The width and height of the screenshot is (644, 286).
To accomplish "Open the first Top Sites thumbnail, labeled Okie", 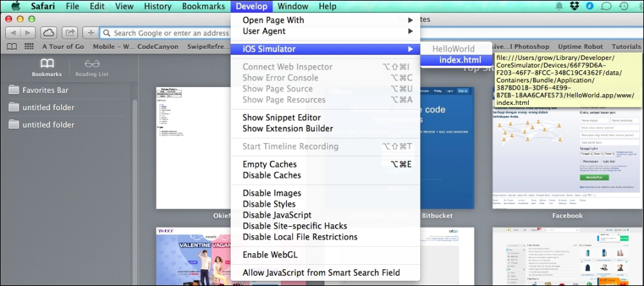I will coord(193,148).
